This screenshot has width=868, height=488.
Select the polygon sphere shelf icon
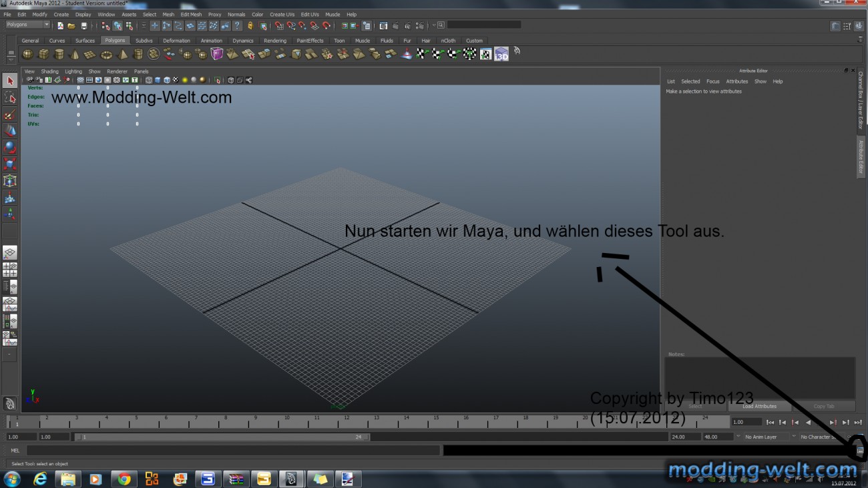28,54
